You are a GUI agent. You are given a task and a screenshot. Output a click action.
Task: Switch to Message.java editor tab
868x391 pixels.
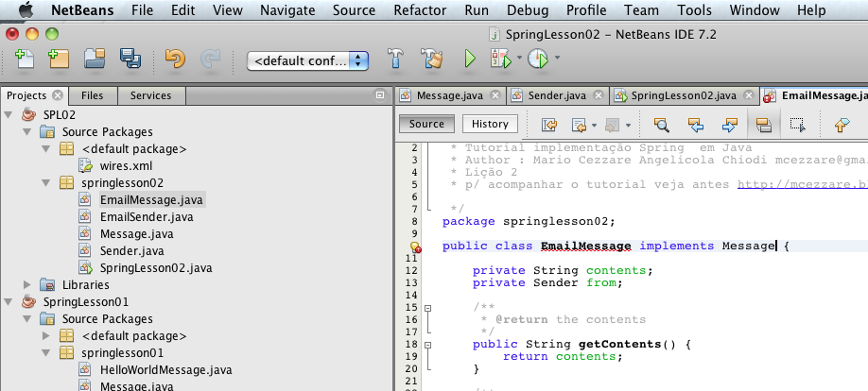pos(449,95)
